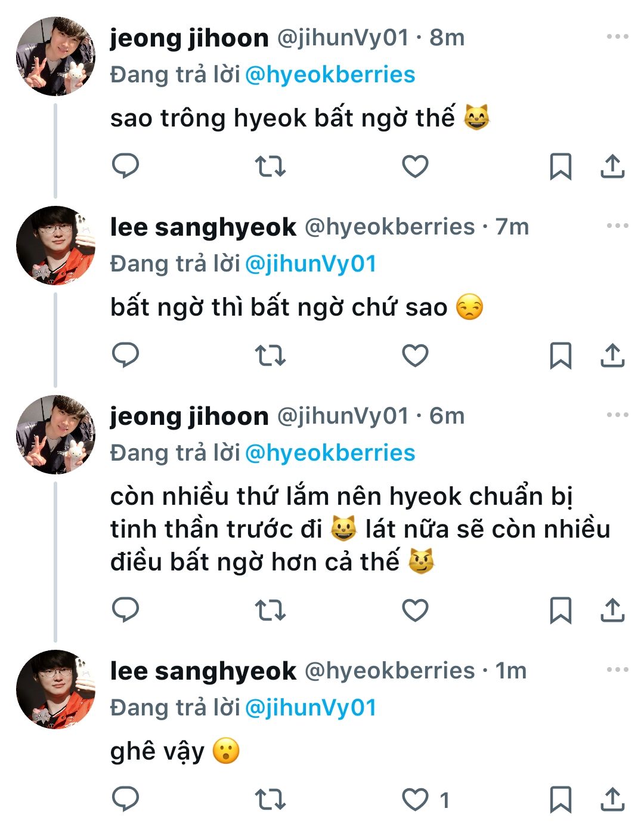Image resolution: width=644 pixels, height=830 pixels.
Task: Open @hyeokberries mention in first tweet
Action: [x=330, y=75]
